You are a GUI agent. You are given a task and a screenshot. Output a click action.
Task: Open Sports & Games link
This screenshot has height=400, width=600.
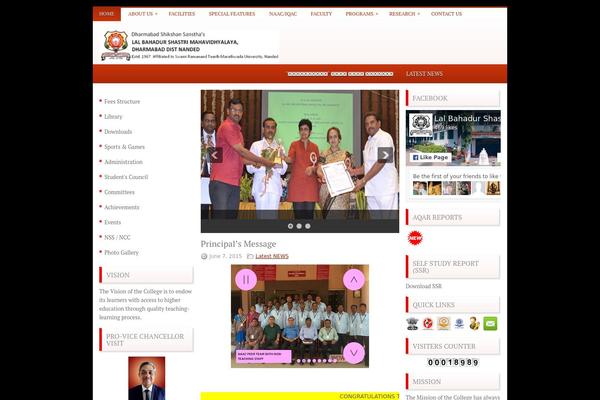pos(124,147)
